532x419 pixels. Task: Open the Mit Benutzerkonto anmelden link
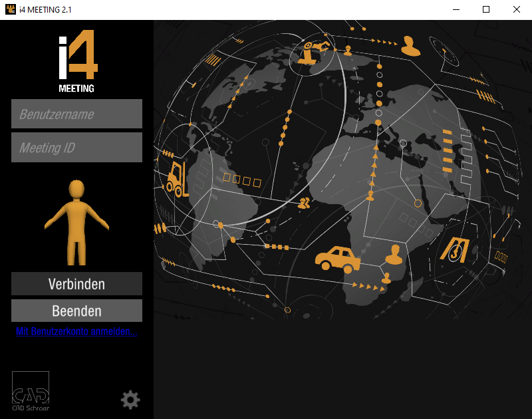coord(76,331)
